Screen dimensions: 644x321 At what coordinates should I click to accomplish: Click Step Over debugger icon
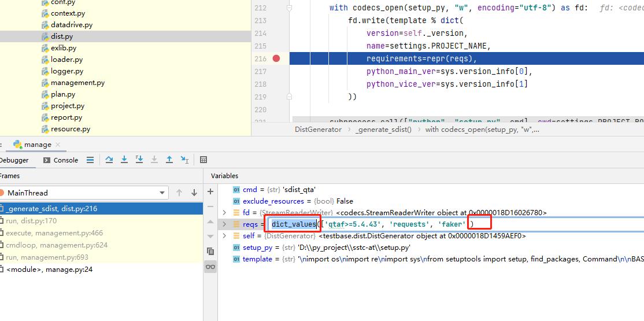click(x=109, y=160)
